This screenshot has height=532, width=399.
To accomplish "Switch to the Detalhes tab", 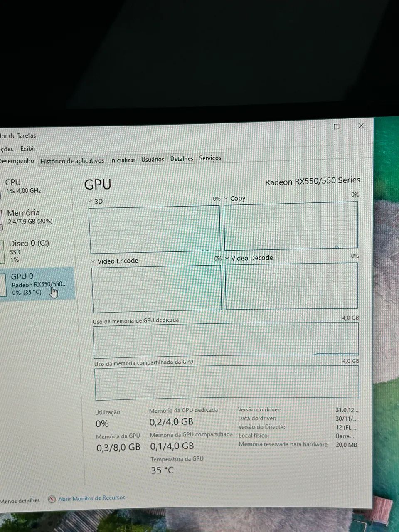I will [182, 158].
